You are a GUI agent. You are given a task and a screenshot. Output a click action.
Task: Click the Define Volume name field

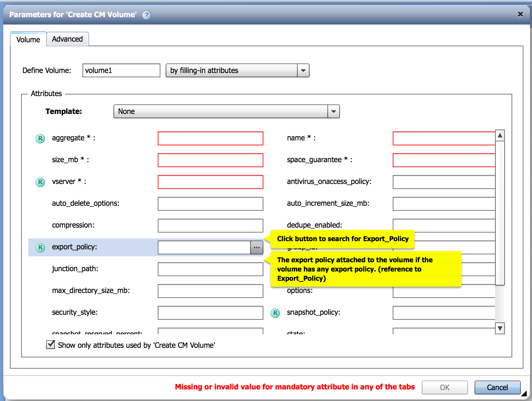pyautogui.click(x=121, y=71)
